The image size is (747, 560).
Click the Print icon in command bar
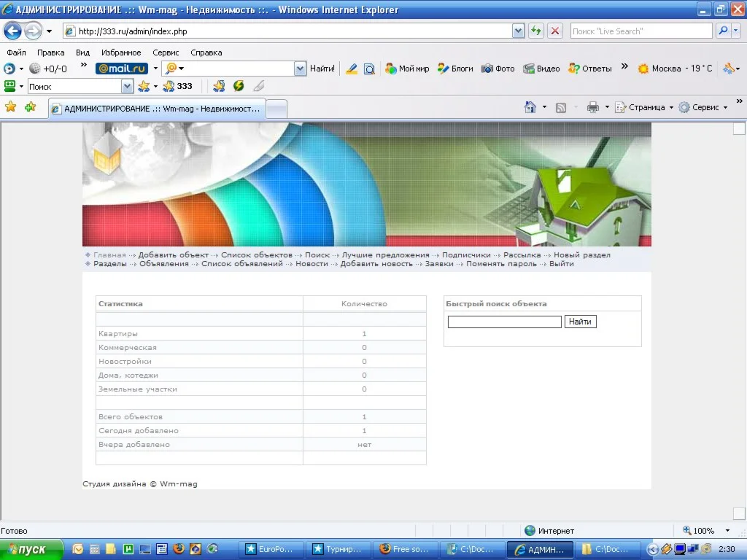pyautogui.click(x=592, y=107)
